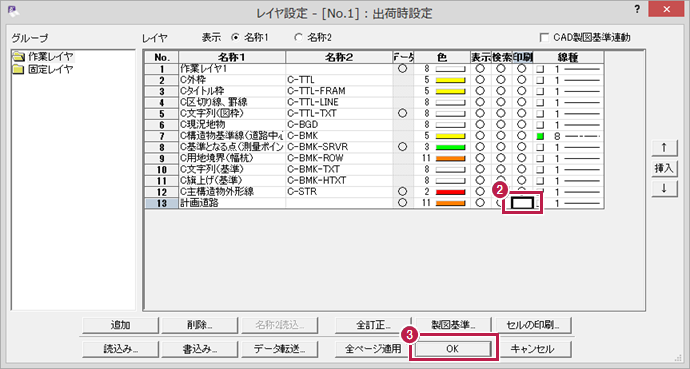This screenshot has width=690, height=369.
Task: Click the 挿入 insert button
Action: coord(664,168)
